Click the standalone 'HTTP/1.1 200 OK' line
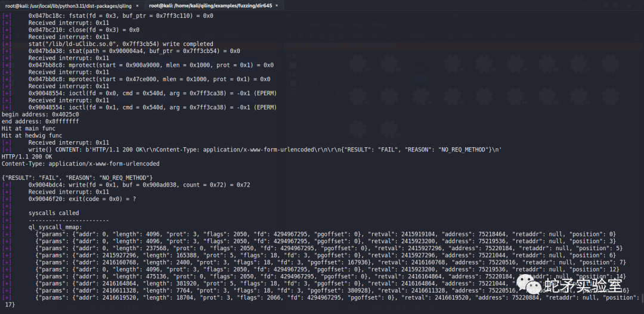Screen dimensions: 644x314 (27, 157)
